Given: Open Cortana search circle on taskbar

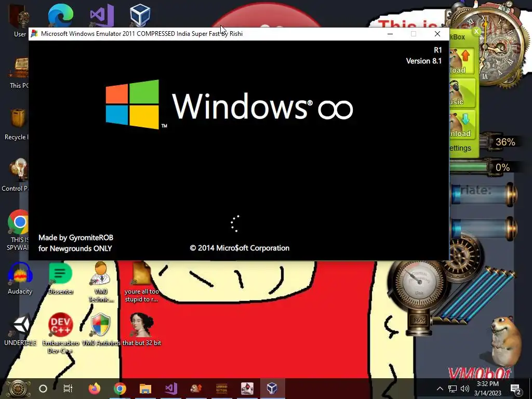Looking at the screenshot, I should point(43,389).
